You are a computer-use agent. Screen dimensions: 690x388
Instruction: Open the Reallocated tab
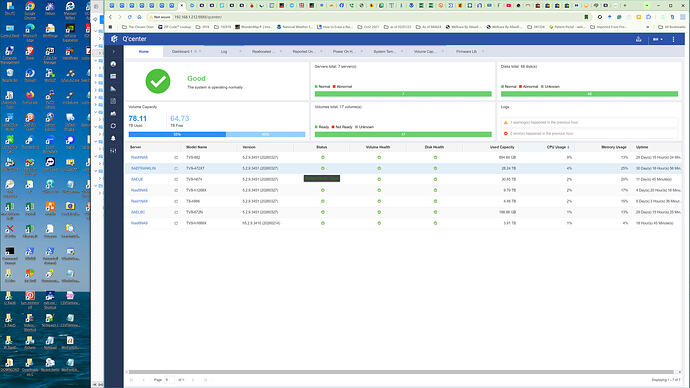click(x=262, y=51)
